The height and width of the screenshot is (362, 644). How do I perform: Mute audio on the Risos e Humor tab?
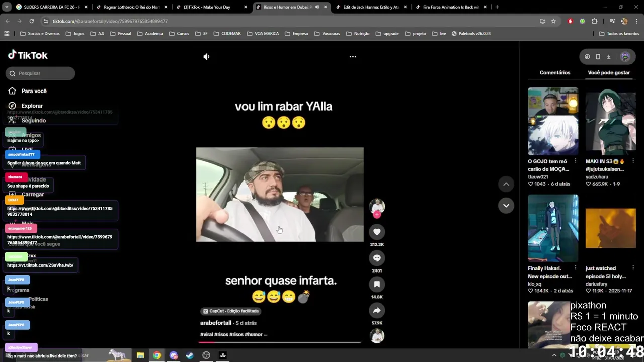(317, 7)
